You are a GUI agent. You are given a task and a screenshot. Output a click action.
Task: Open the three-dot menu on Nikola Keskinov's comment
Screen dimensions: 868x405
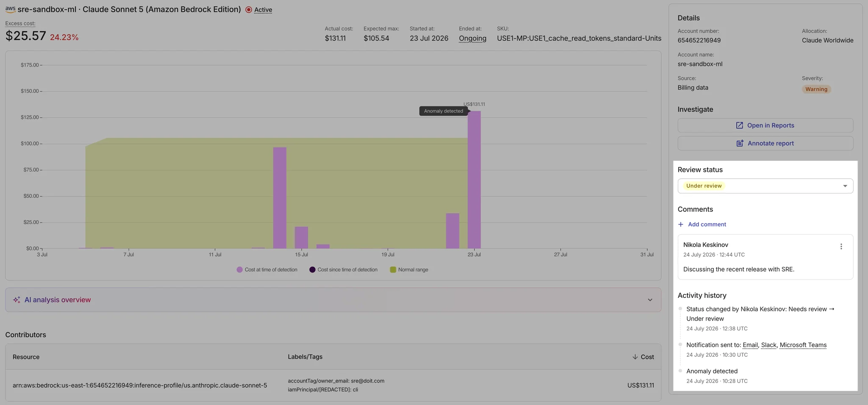pos(841,247)
